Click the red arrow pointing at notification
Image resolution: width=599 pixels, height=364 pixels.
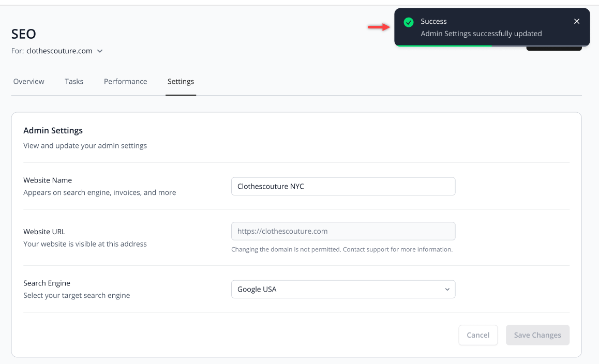point(379,27)
